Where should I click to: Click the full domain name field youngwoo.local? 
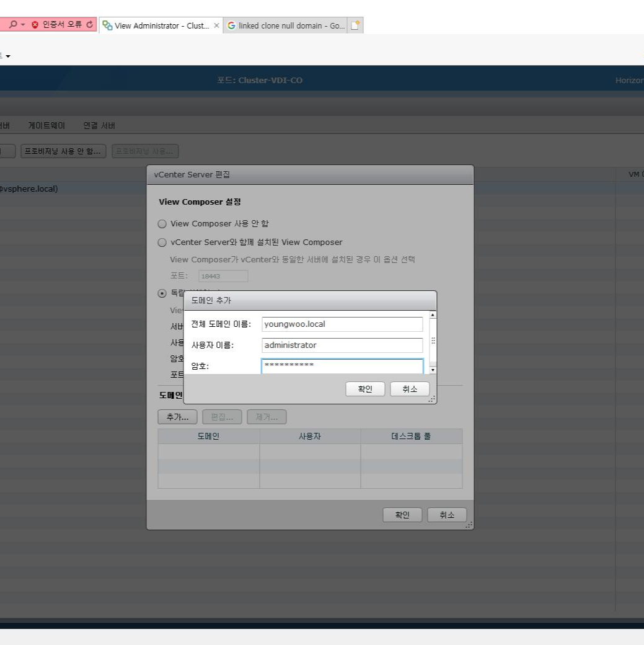[x=342, y=324]
